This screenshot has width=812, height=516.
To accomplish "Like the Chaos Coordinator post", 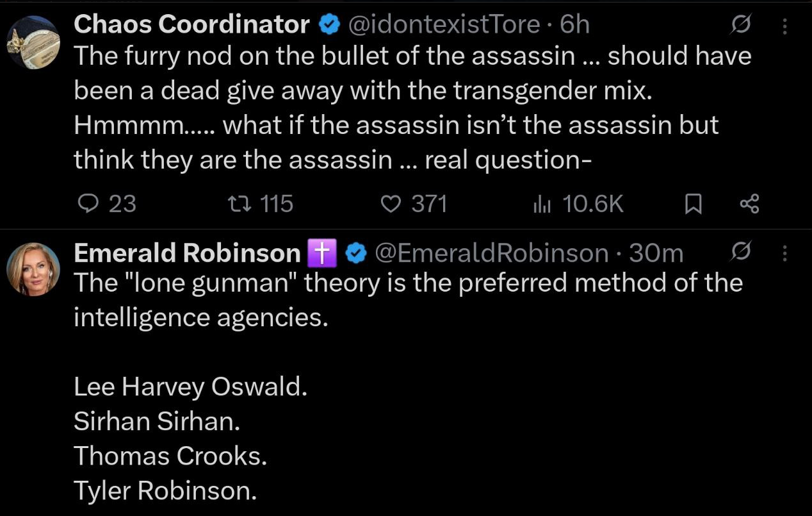I will click(x=414, y=204).
